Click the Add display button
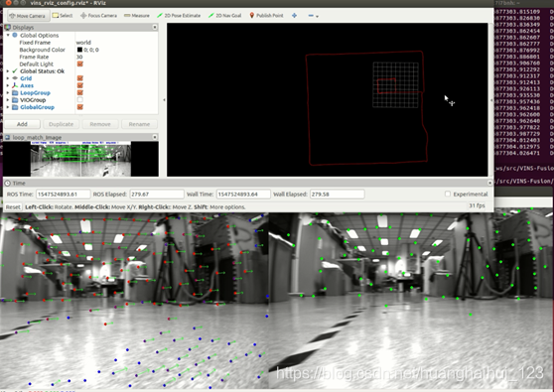 coord(22,124)
